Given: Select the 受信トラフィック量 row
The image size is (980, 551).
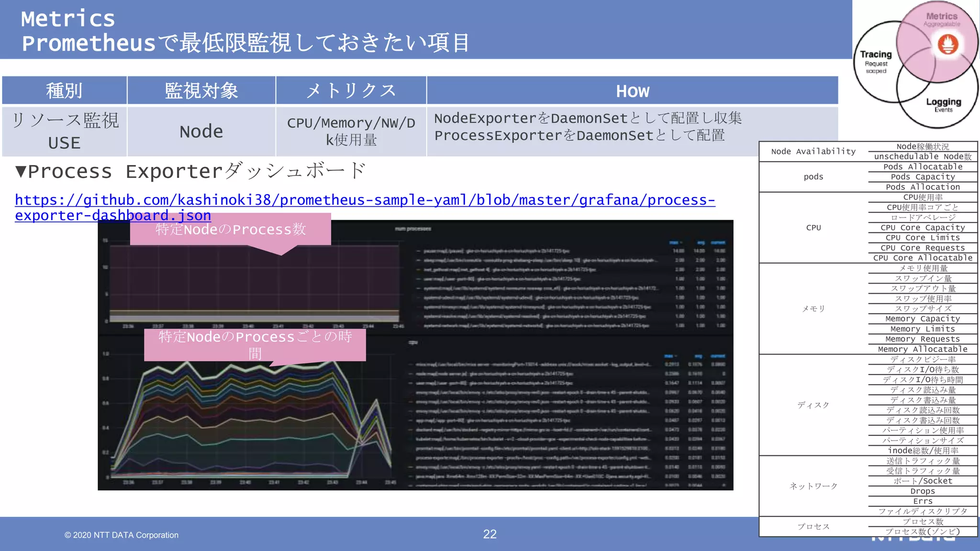Looking at the screenshot, I should tap(923, 471).
